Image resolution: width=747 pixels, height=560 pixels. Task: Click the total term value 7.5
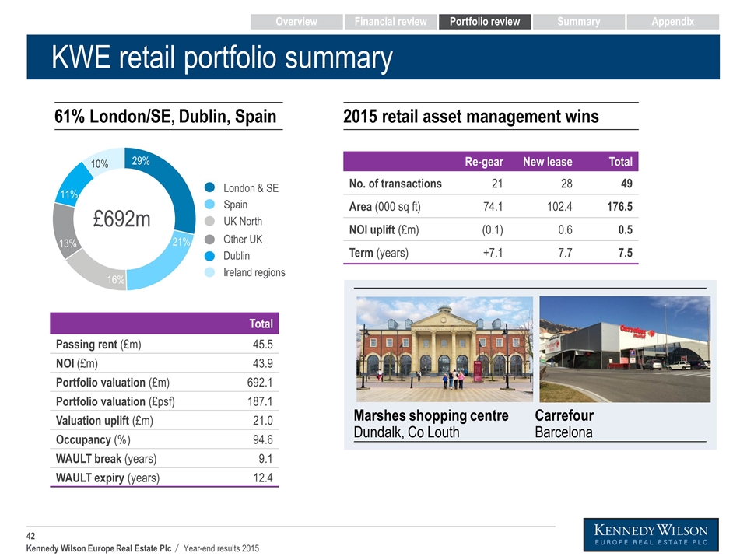[625, 253]
